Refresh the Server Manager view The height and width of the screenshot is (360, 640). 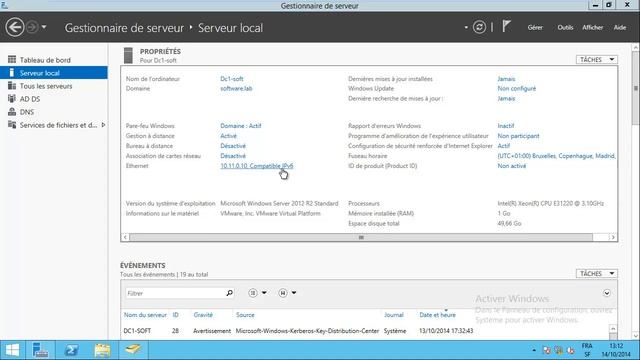(x=479, y=27)
